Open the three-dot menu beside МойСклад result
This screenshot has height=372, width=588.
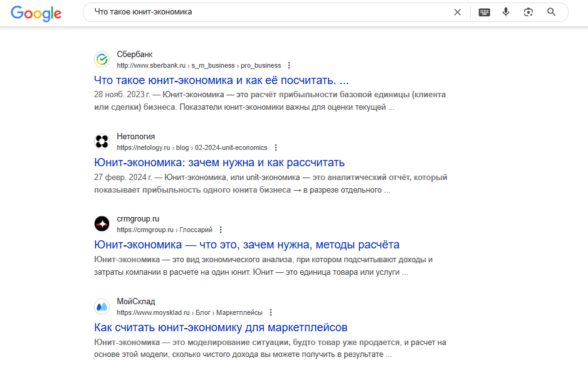(270, 312)
